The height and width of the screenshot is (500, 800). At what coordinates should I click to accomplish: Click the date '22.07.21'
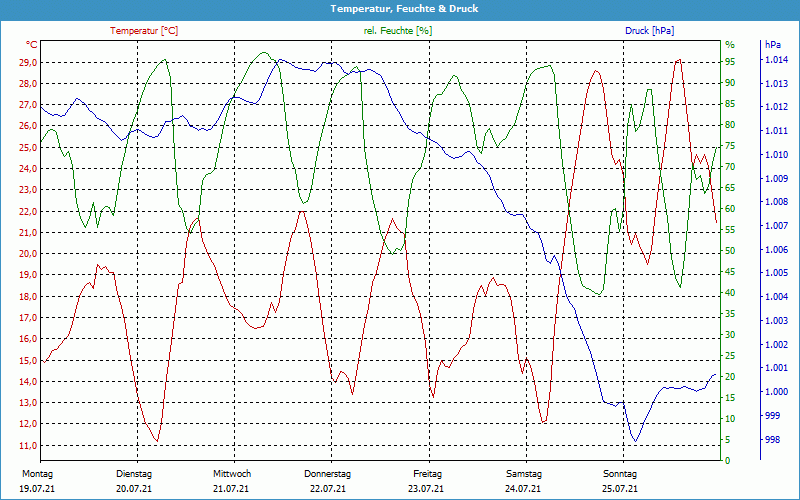[328, 488]
